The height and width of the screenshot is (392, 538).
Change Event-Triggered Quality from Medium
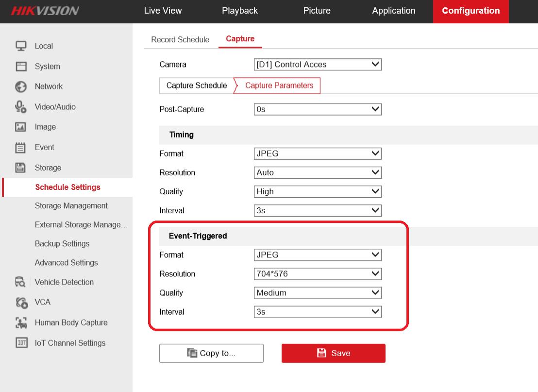click(318, 293)
